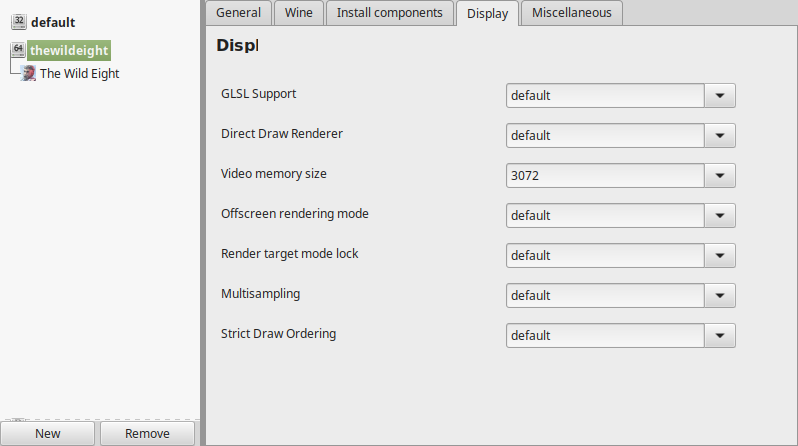The width and height of the screenshot is (798, 446).
Task: Open the Install components tab
Action: tap(389, 13)
